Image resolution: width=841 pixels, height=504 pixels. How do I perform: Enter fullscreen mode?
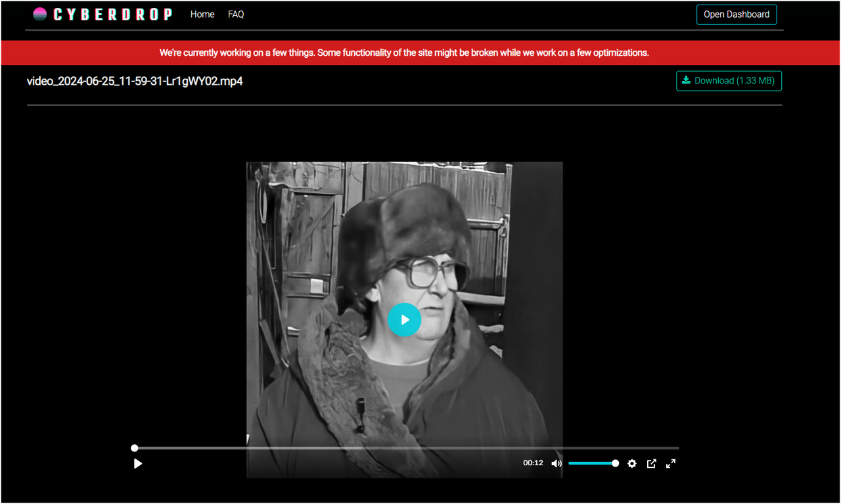(671, 463)
